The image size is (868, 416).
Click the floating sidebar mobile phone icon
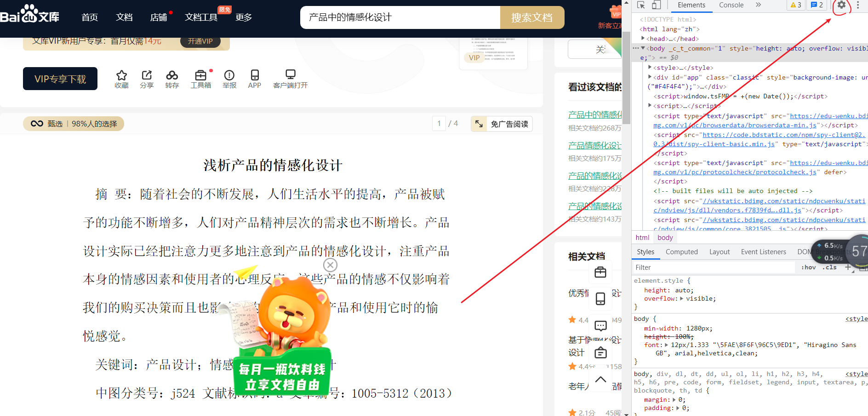pos(600,299)
